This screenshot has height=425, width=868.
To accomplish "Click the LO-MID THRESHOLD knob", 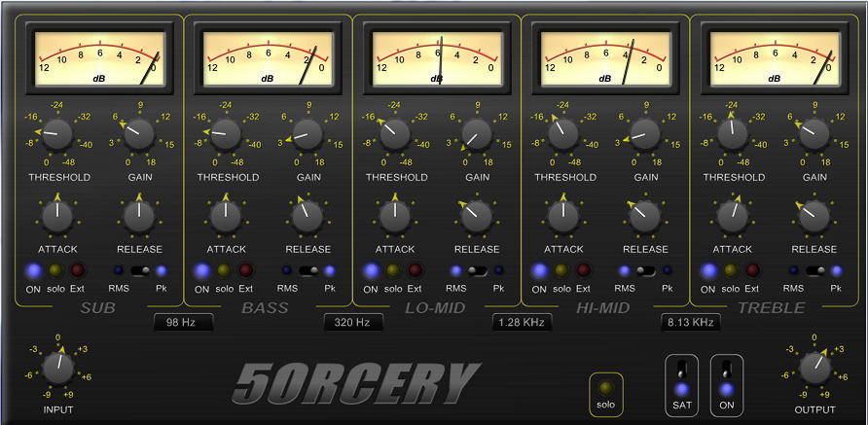I will tap(395, 133).
